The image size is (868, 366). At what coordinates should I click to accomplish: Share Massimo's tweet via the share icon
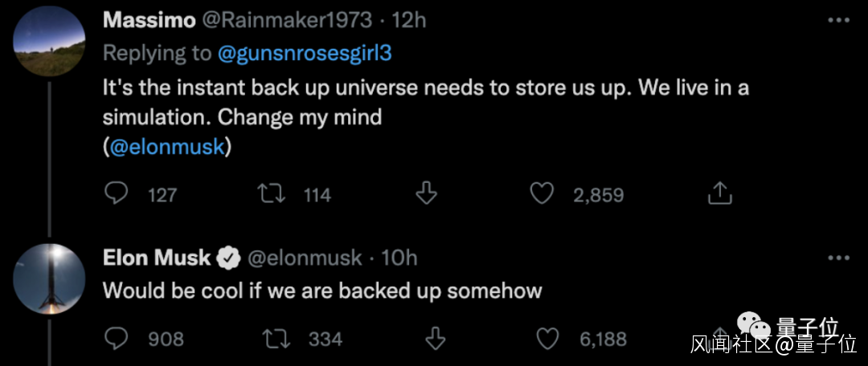point(718,193)
